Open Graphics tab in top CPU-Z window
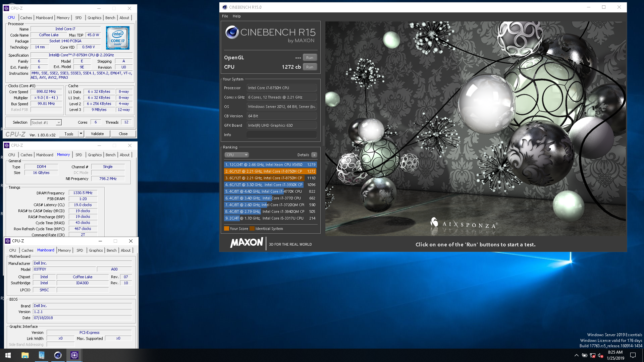The height and width of the screenshot is (362, 644). [95, 18]
